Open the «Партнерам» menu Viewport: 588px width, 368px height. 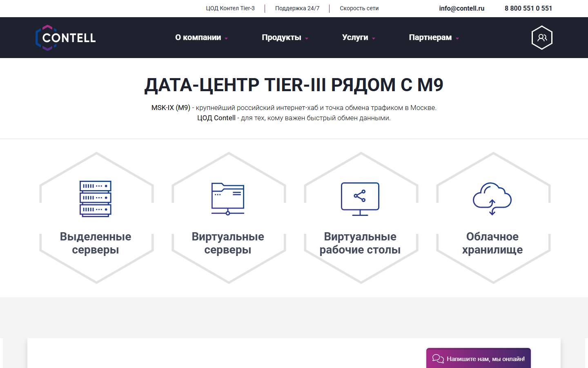[x=430, y=38]
